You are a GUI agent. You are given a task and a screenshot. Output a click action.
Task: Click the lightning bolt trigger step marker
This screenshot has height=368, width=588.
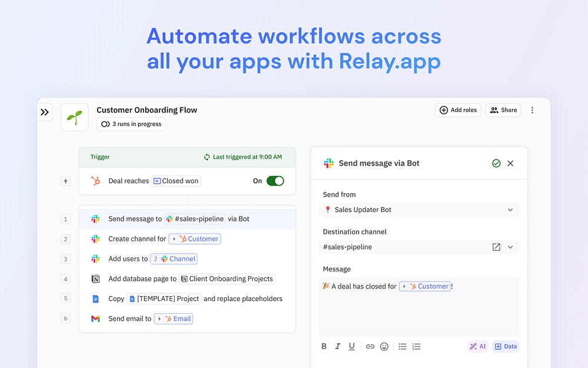pyautogui.click(x=66, y=181)
